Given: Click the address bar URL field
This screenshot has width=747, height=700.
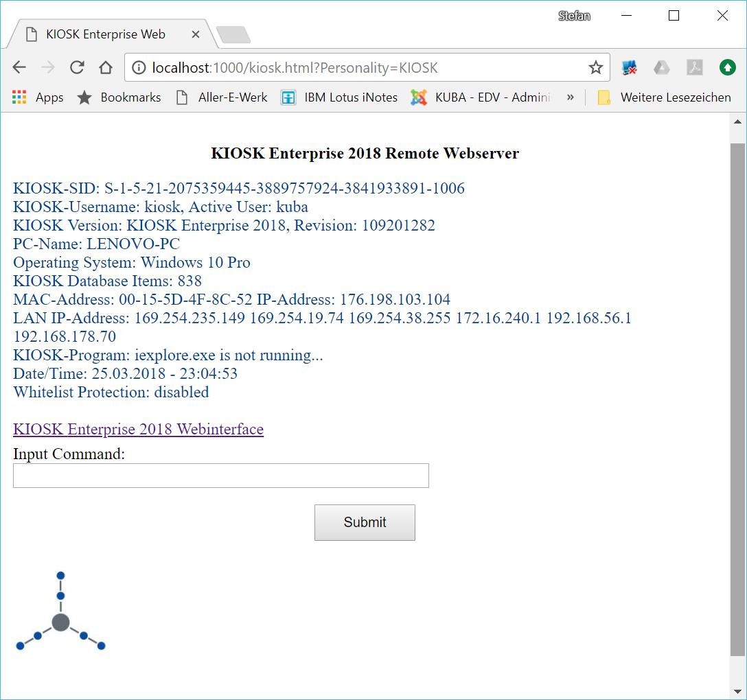Looking at the screenshot, I should [367, 68].
